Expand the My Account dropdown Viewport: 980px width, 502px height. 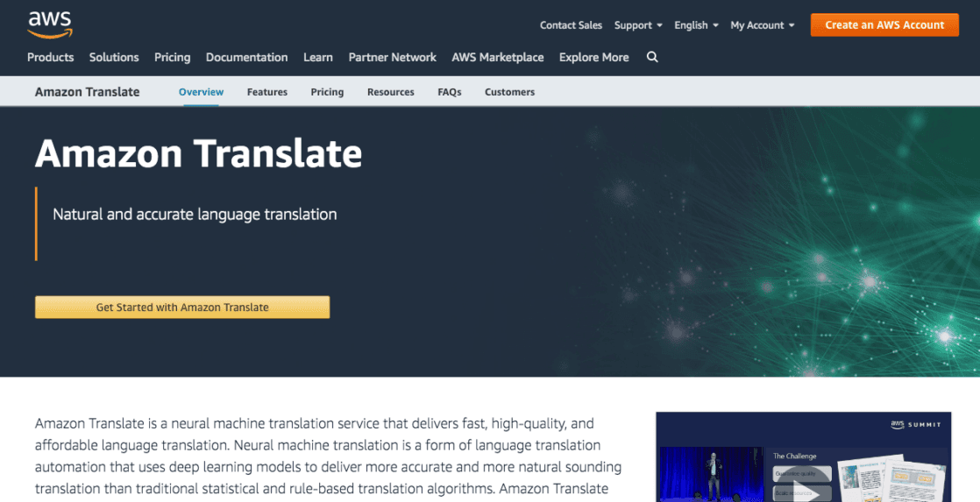click(763, 25)
